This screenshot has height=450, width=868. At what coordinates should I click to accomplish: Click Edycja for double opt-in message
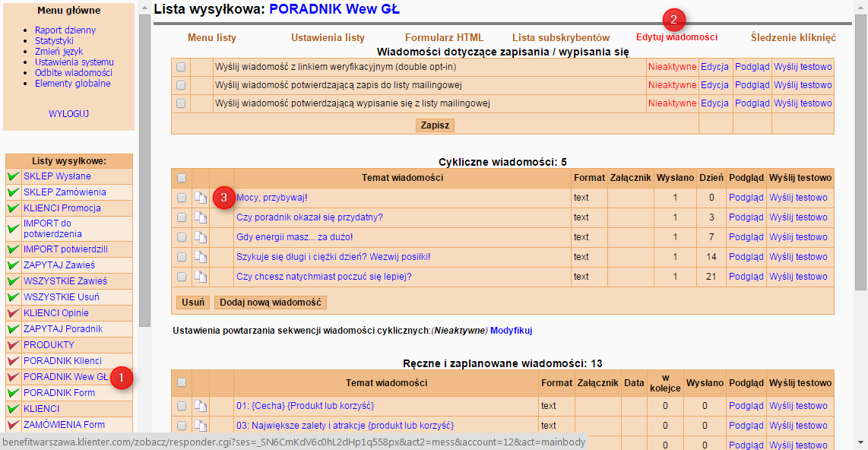point(714,67)
